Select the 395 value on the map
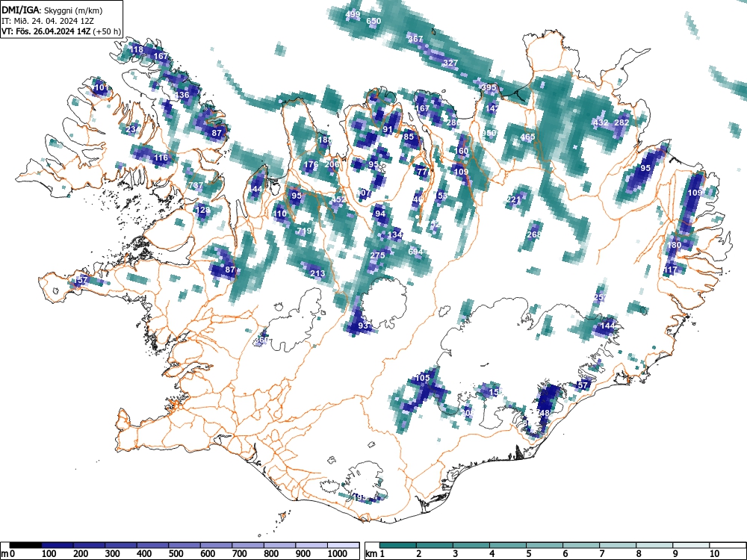The height and width of the screenshot is (560, 747). click(x=489, y=87)
